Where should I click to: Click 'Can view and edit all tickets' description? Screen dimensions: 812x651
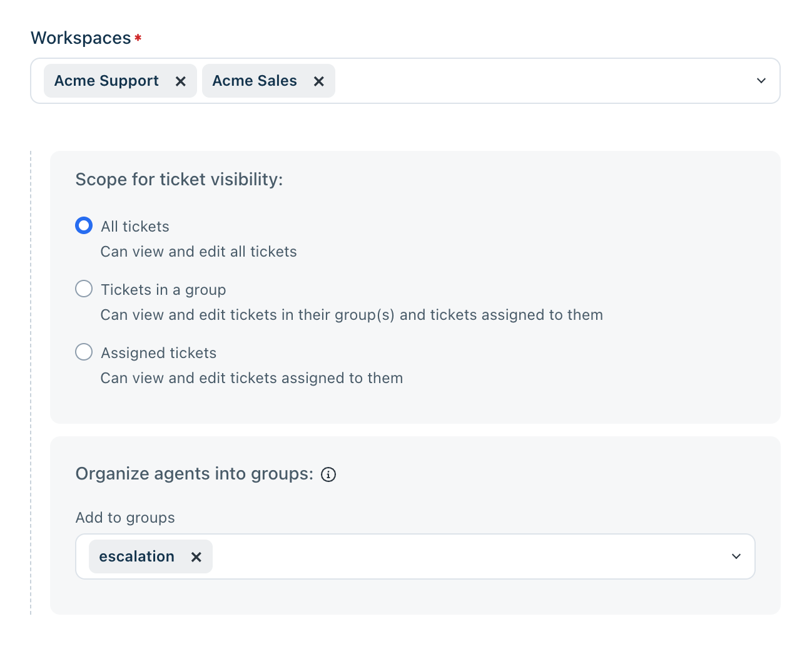point(199,252)
